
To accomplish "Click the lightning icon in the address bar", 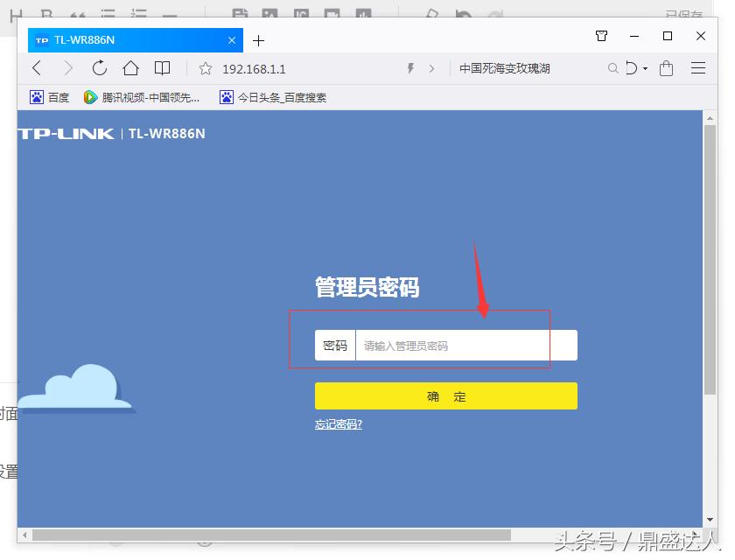I will click(x=410, y=68).
